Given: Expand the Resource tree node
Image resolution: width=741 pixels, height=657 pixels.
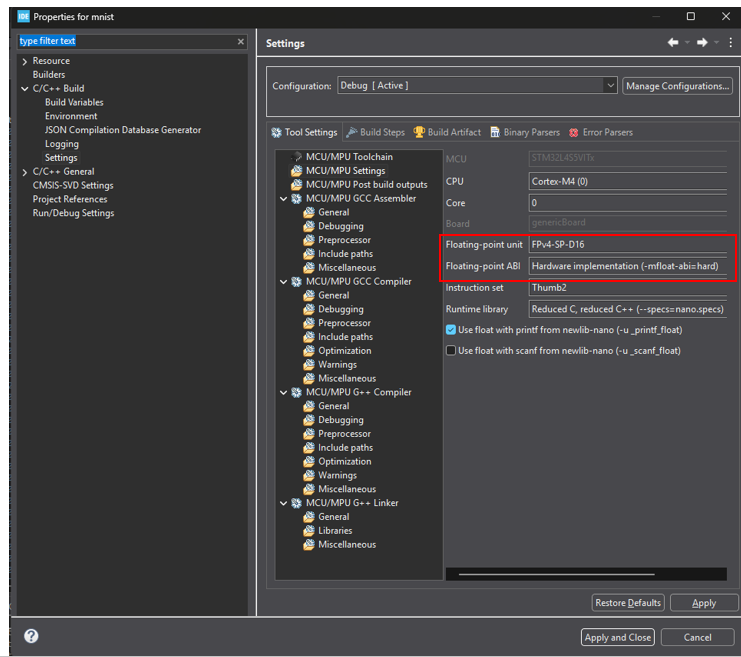Looking at the screenshot, I should click(x=25, y=61).
